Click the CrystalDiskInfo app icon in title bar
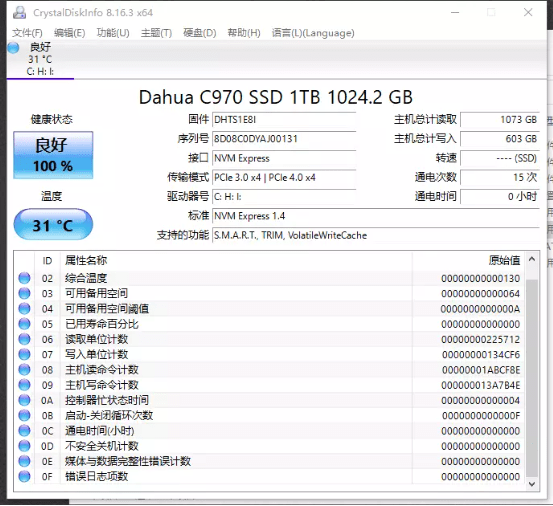553x506 pixels. [19, 13]
